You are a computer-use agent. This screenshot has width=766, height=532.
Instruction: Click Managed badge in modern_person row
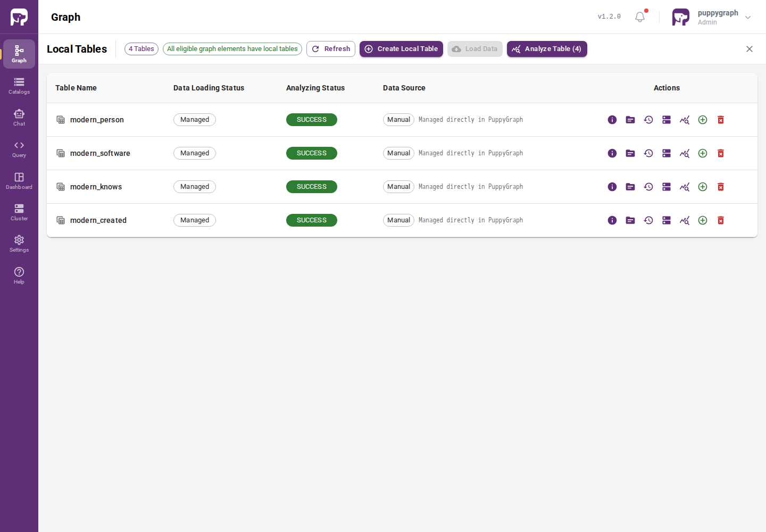pyautogui.click(x=195, y=120)
